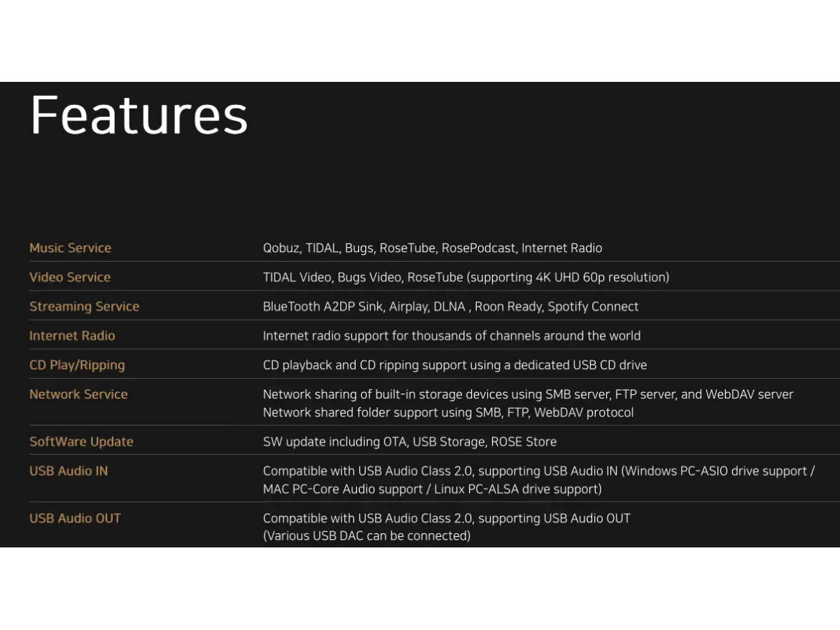Click the Streaming Service label

point(84,307)
